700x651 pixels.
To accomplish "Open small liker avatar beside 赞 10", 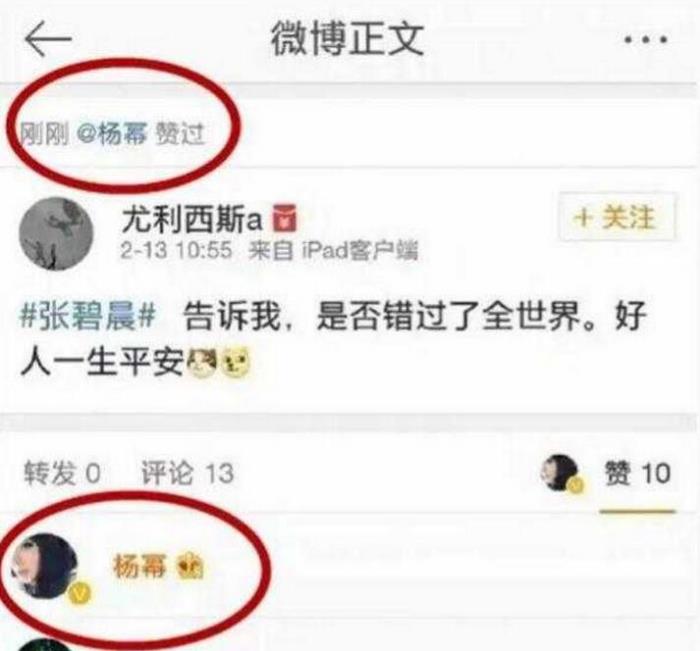I will [560, 473].
